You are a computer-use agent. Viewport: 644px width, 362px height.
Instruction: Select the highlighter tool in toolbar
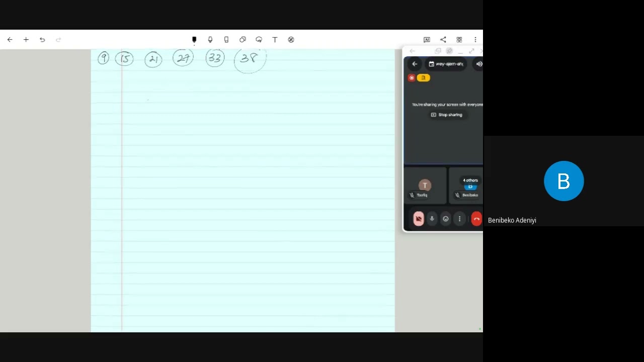pyautogui.click(x=210, y=40)
